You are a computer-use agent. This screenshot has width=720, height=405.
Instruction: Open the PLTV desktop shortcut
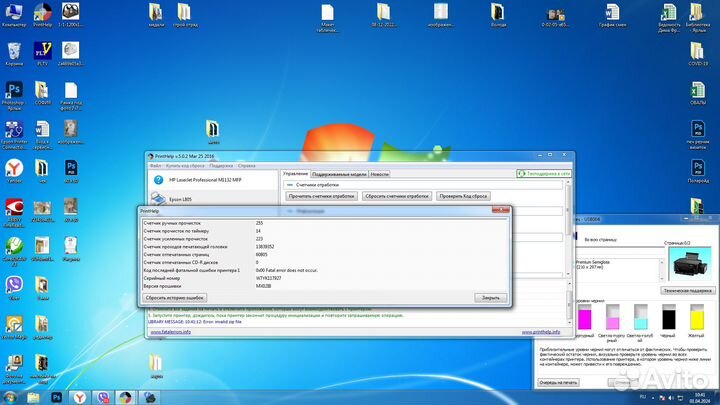point(42,54)
